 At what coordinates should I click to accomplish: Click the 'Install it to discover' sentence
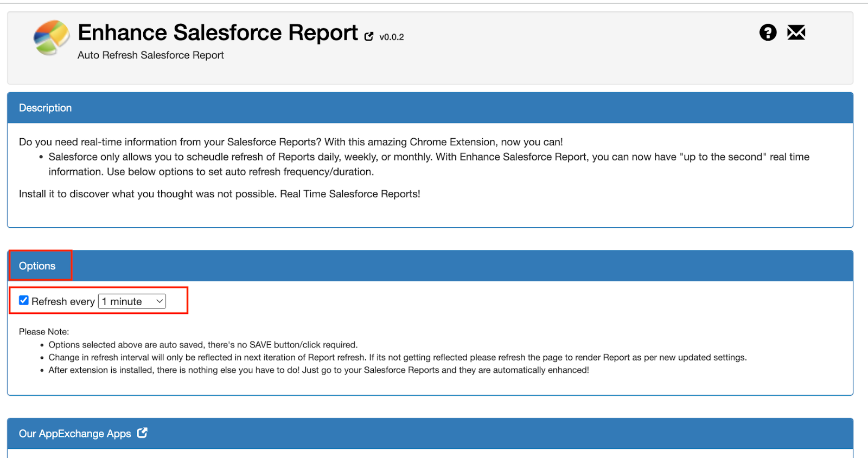point(220,194)
